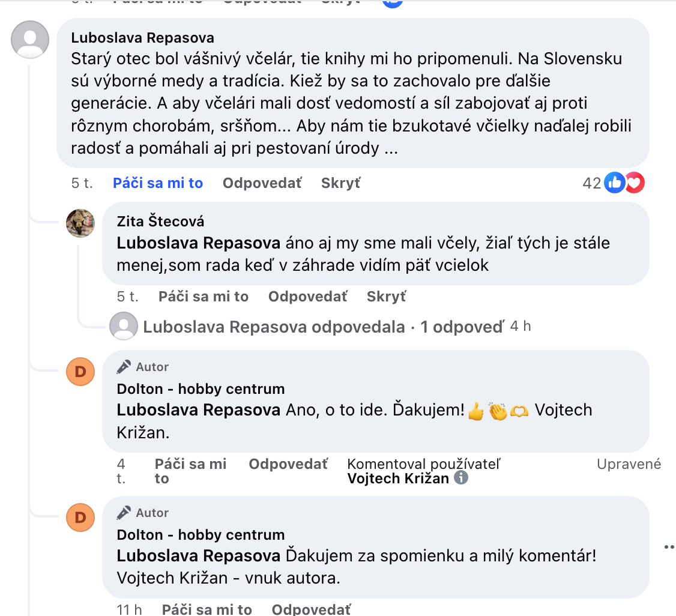Open Zita Štecová's profile photo

pos(80,223)
